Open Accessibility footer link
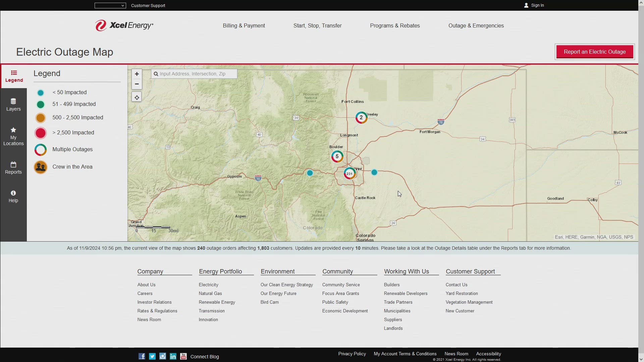Screen dimensions: 644x362 488,354
